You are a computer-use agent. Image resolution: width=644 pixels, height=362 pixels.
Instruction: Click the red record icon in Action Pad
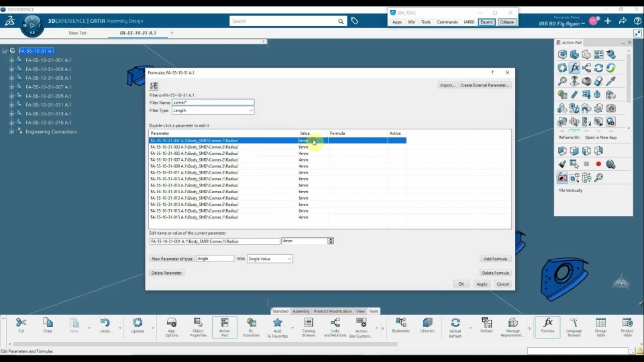coord(598,164)
